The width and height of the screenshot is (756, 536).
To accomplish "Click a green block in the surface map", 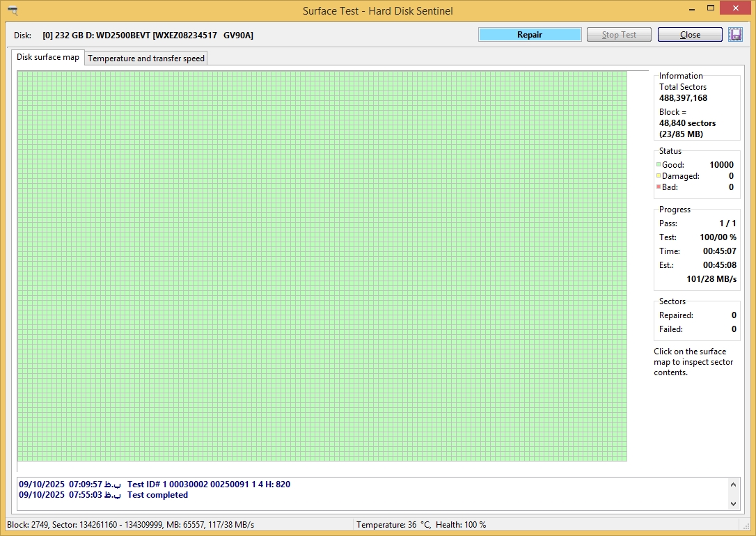I will pos(320,265).
